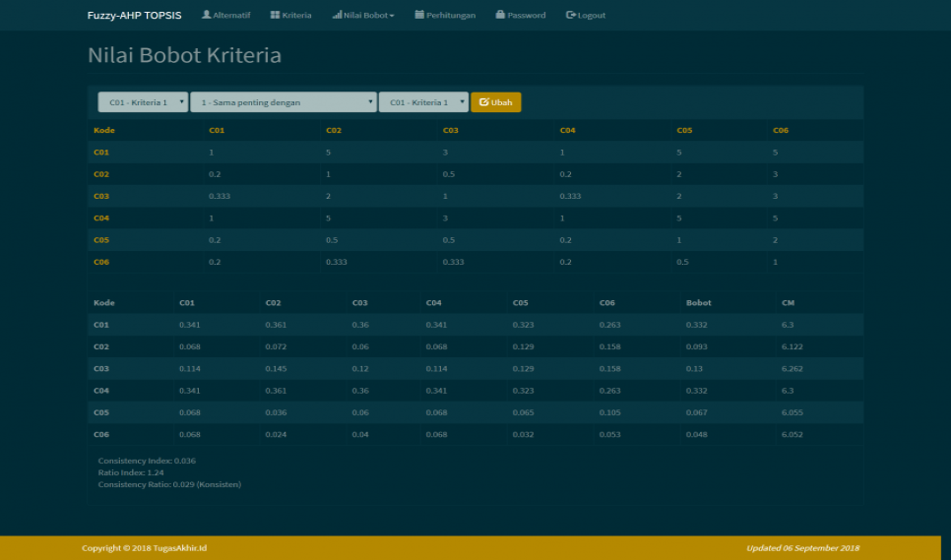Click value 0.105 in normalized row C05
Viewport: 951px width, 560px height.
(x=609, y=412)
